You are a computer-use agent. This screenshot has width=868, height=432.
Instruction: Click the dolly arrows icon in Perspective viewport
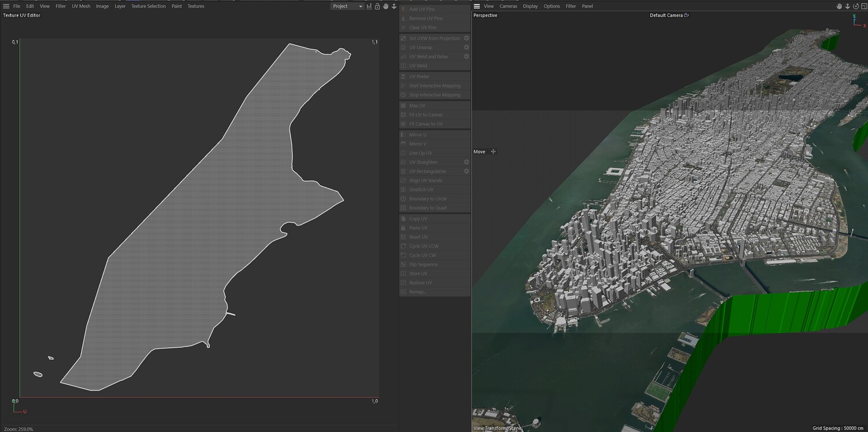(848, 6)
